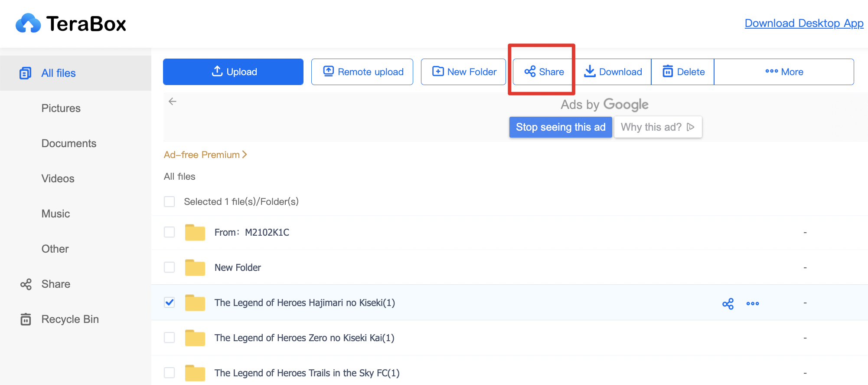
Task: Toggle the select-all checkbox
Action: point(170,201)
